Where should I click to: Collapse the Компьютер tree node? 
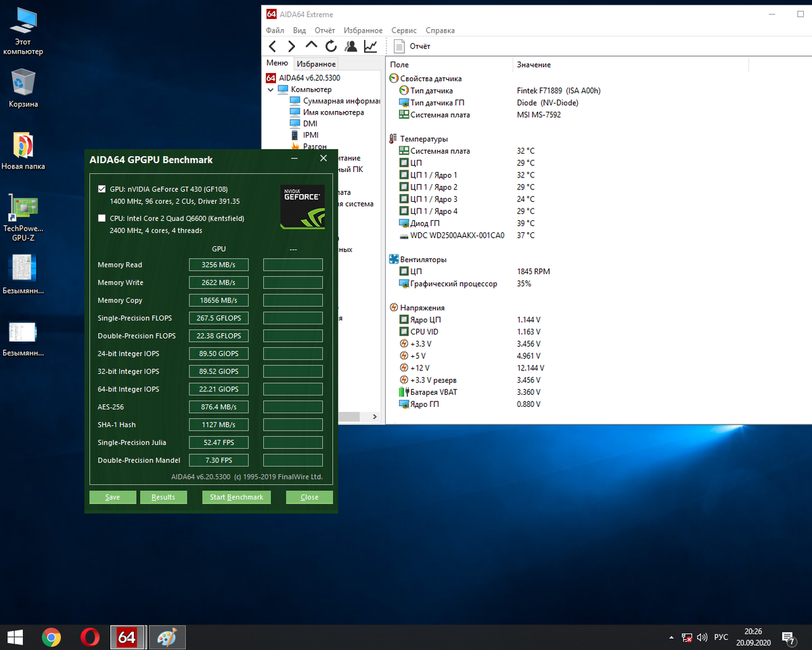[x=271, y=89]
